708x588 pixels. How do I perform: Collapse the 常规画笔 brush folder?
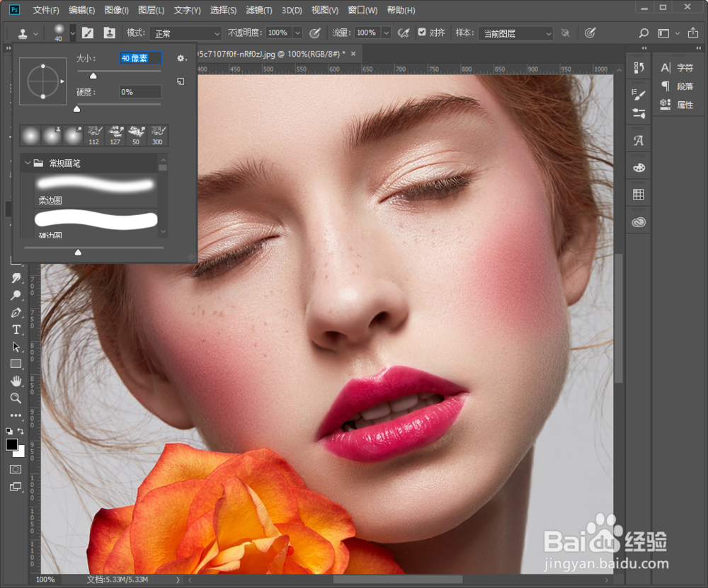click(x=28, y=163)
